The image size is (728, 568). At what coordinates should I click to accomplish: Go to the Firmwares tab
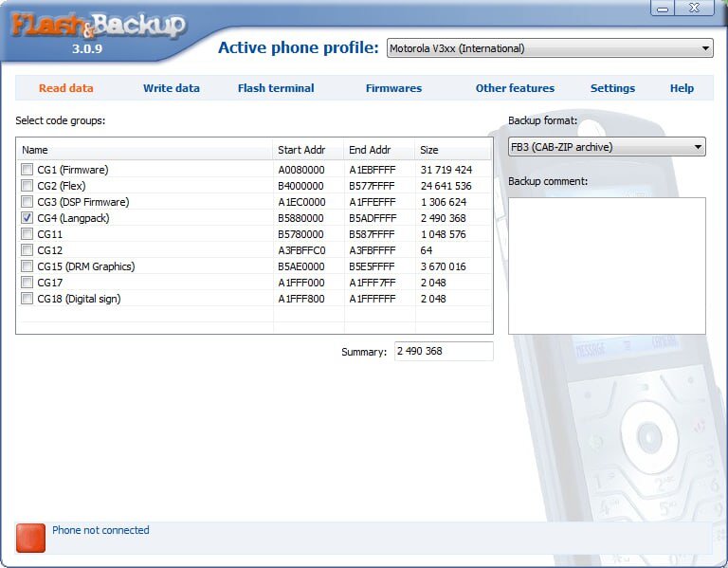tap(393, 88)
